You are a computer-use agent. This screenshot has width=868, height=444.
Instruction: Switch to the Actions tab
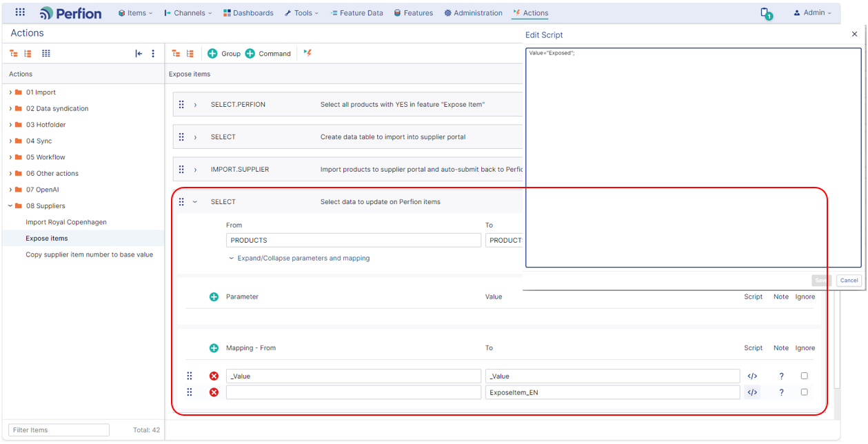(x=531, y=13)
